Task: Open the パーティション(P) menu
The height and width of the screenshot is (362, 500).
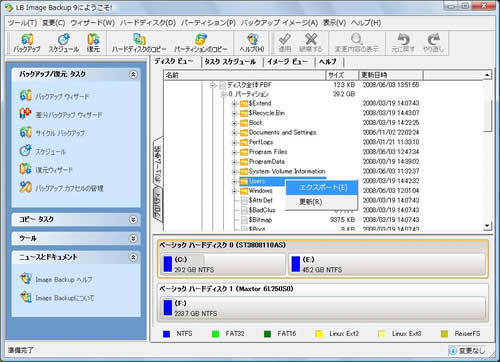Action: point(208,23)
